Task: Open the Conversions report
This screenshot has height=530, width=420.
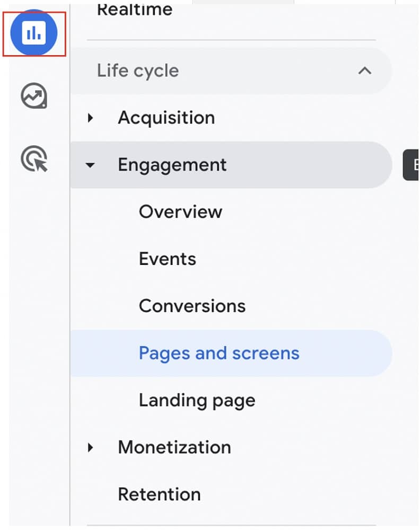Action: point(192,306)
